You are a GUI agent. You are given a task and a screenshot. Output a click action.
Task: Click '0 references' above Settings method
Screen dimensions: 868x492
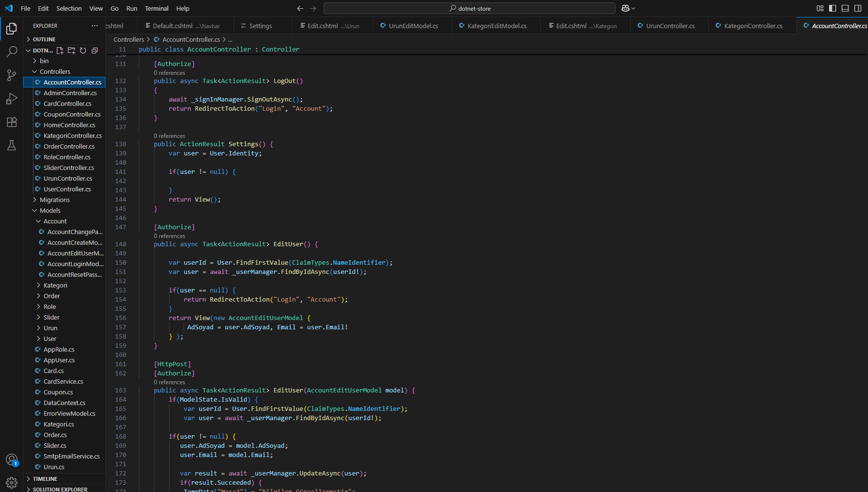[x=169, y=136]
